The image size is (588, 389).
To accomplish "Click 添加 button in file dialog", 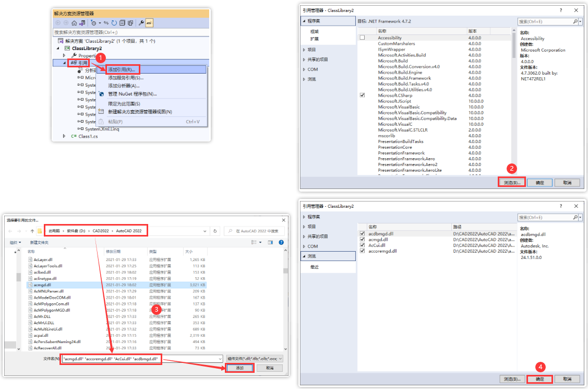I will 239,368.
